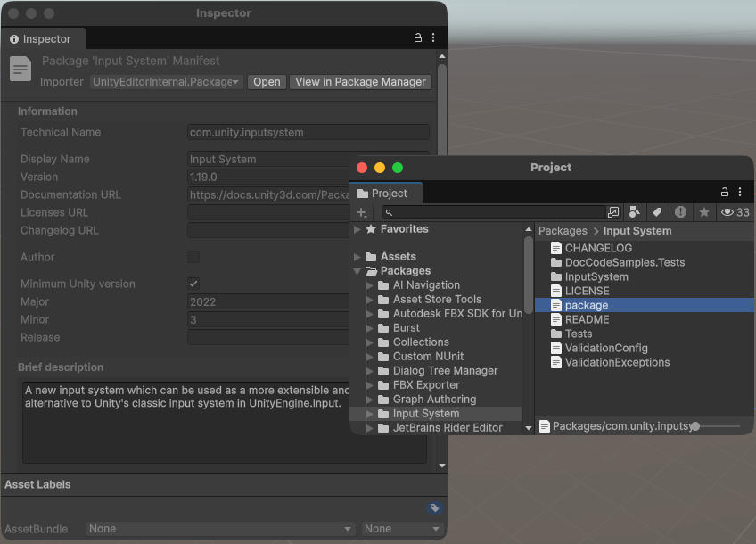This screenshot has height=544, width=756.
Task: Click the Project search field
Action: coord(494,212)
